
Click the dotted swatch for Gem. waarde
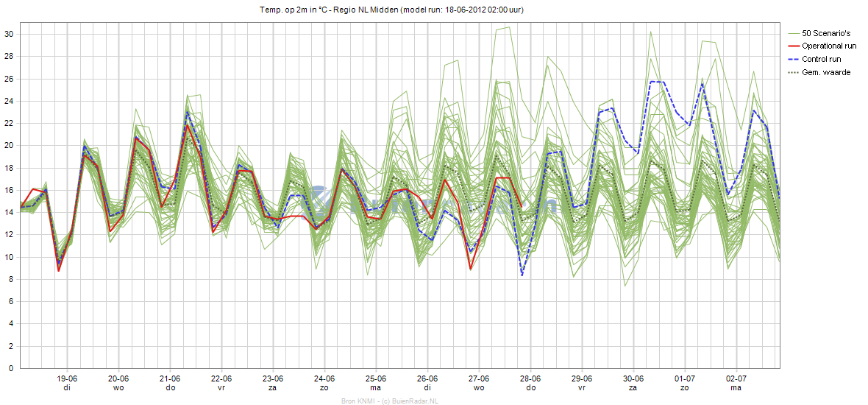[793, 73]
